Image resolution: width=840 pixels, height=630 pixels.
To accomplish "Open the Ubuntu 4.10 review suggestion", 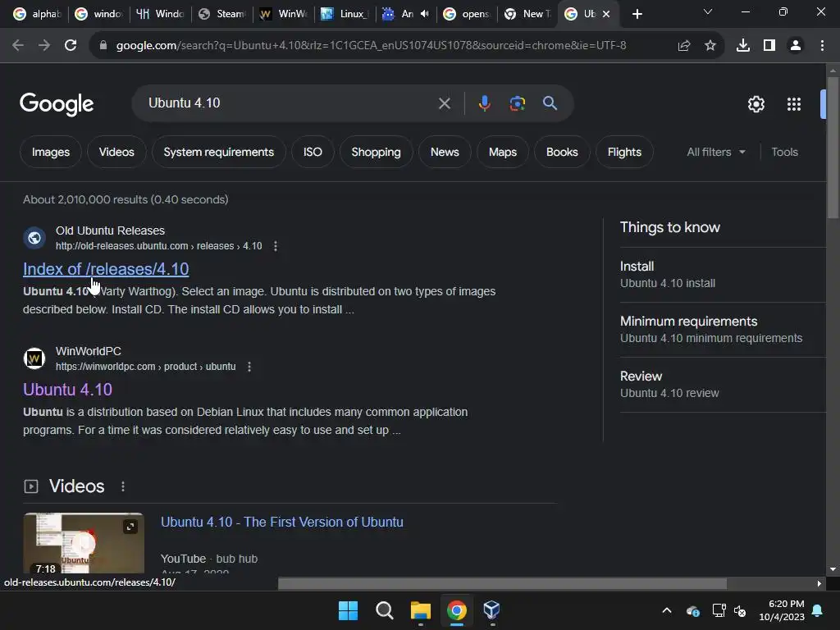I will 669,384.
